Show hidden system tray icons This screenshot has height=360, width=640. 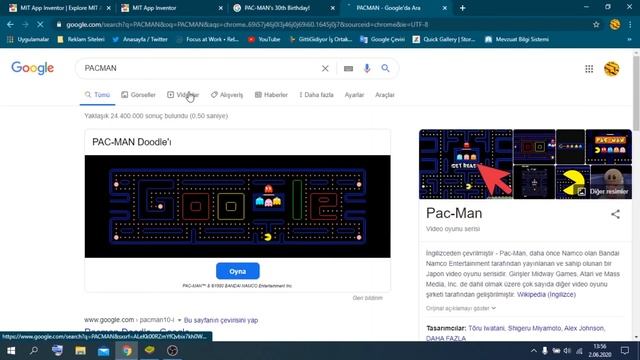533,351
